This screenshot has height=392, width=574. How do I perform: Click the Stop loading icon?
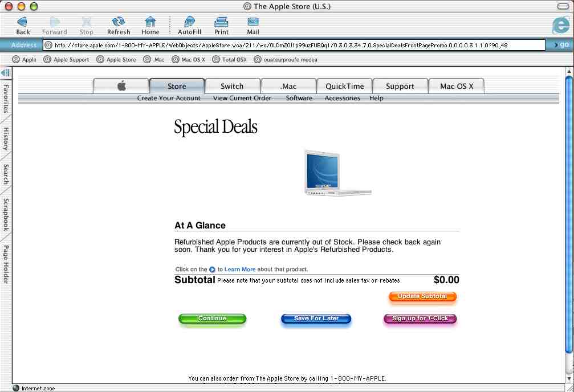coord(87,22)
